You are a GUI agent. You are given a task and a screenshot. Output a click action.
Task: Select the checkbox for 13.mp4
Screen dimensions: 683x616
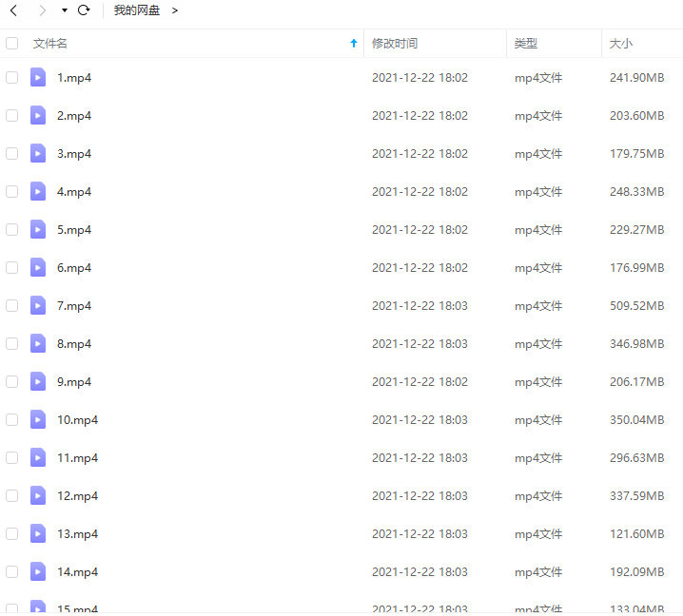[x=11, y=533]
